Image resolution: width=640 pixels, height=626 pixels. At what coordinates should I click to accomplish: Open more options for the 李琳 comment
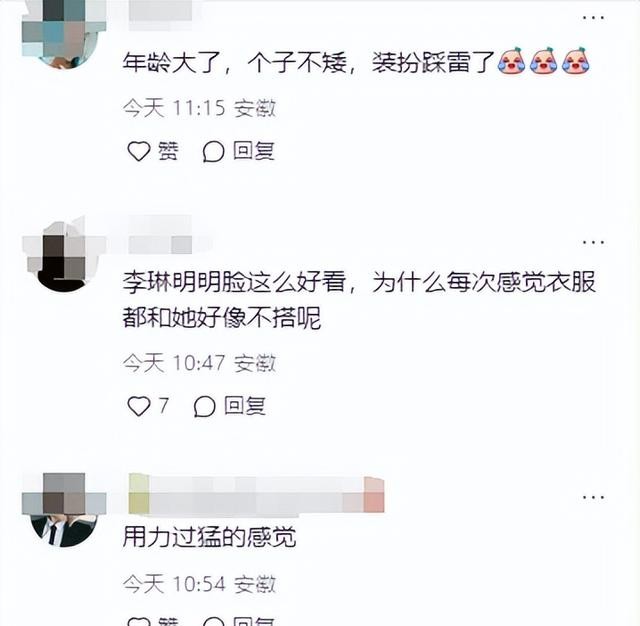(x=593, y=242)
